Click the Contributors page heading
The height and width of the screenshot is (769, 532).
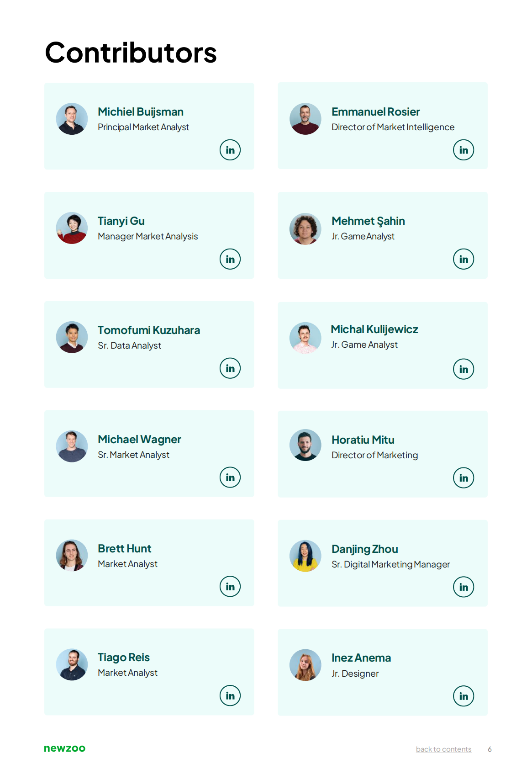[131, 53]
